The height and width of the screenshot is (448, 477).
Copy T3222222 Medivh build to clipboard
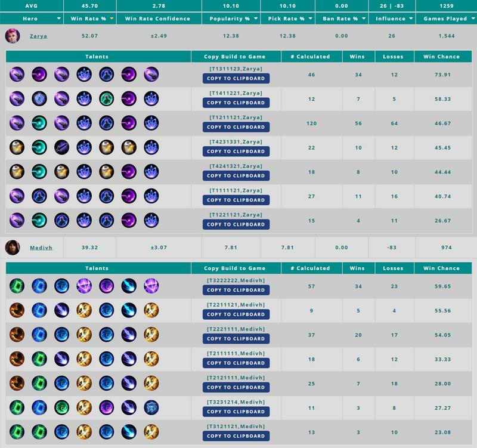tap(236, 290)
